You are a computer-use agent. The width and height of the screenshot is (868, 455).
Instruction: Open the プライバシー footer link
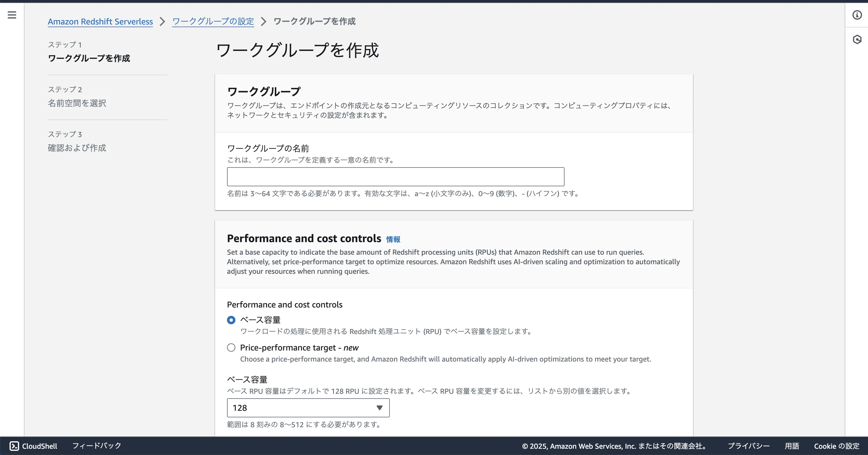pyautogui.click(x=749, y=445)
